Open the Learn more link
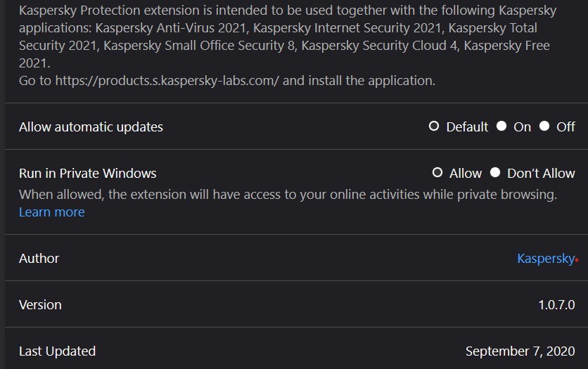Screen dimensions: 588x369 click(51, 212)
